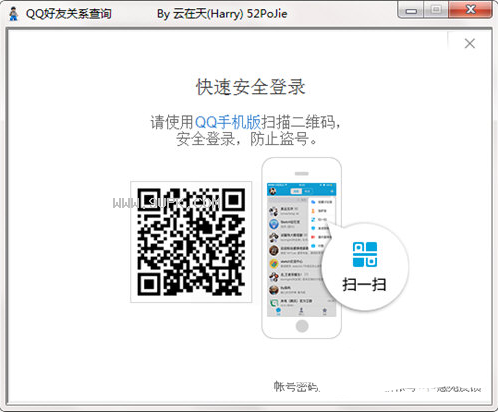Select the first chat avatar on phone screen
The width and height of the screenshot is (498, 412).
coord(274,211)
